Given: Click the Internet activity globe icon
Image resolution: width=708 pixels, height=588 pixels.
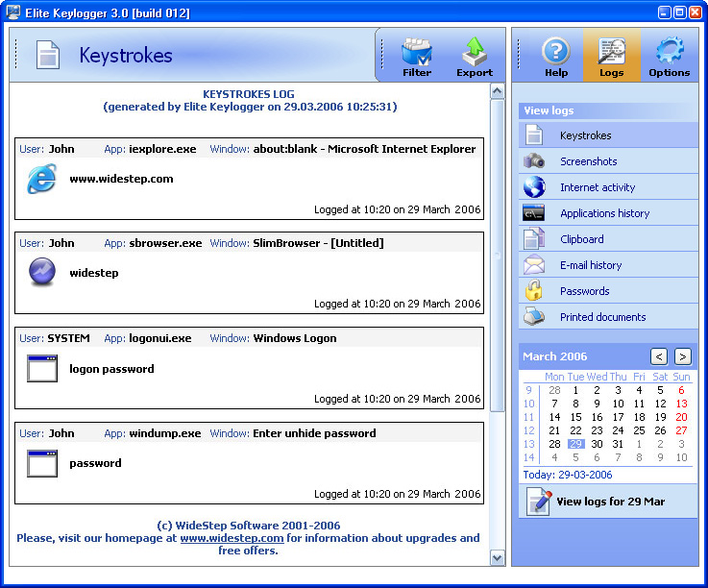Looking at the screenshot, I should (534, 187).
